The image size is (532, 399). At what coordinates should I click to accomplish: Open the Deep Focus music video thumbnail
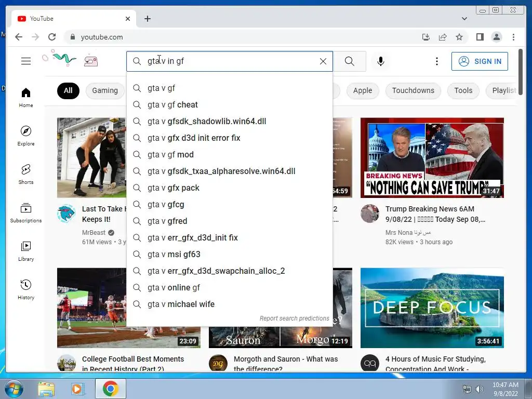pos(432,308)
